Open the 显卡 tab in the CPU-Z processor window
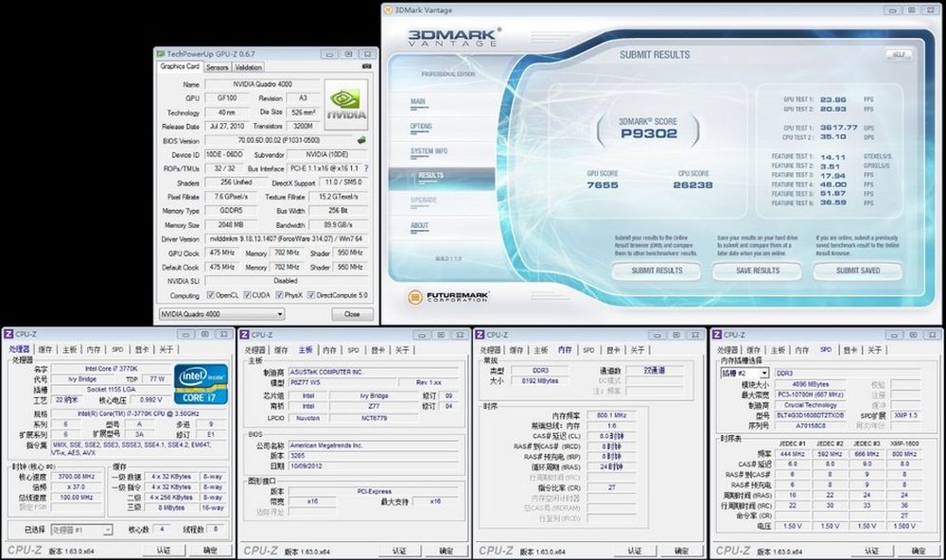 (141, 349)
